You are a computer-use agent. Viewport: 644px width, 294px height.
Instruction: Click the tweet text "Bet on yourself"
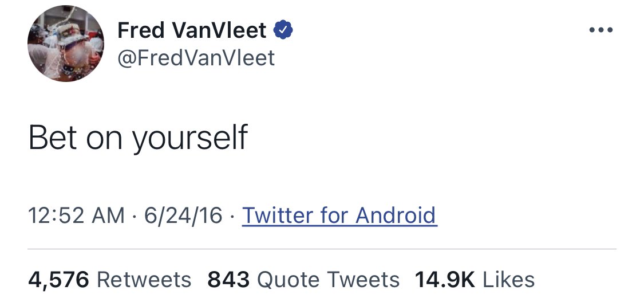pyautogui.click(x=138, y=138)
